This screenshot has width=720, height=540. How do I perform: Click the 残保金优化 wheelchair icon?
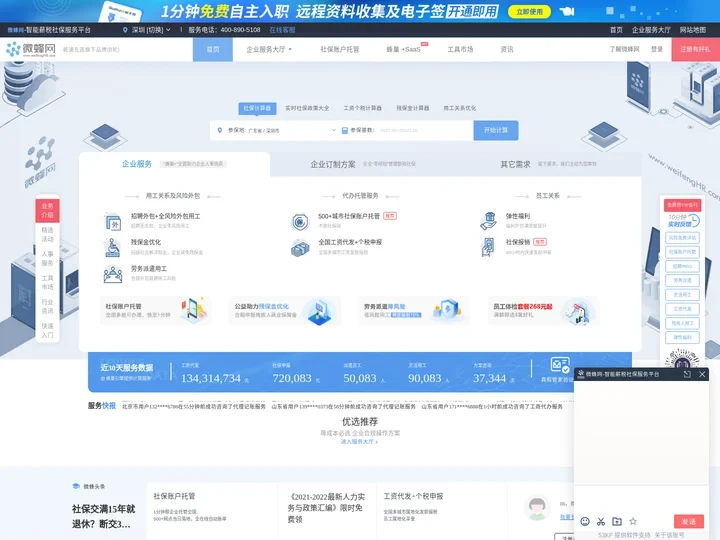(112, 248)
